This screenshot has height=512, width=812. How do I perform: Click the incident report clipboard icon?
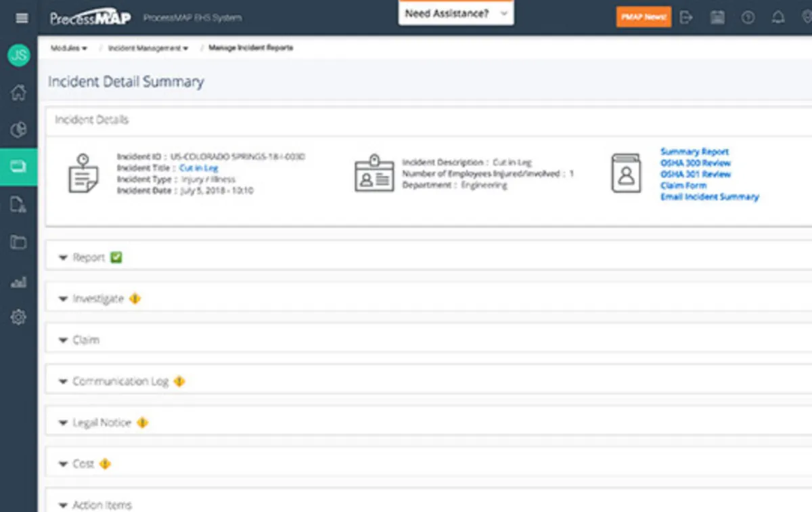coord(83,173)
